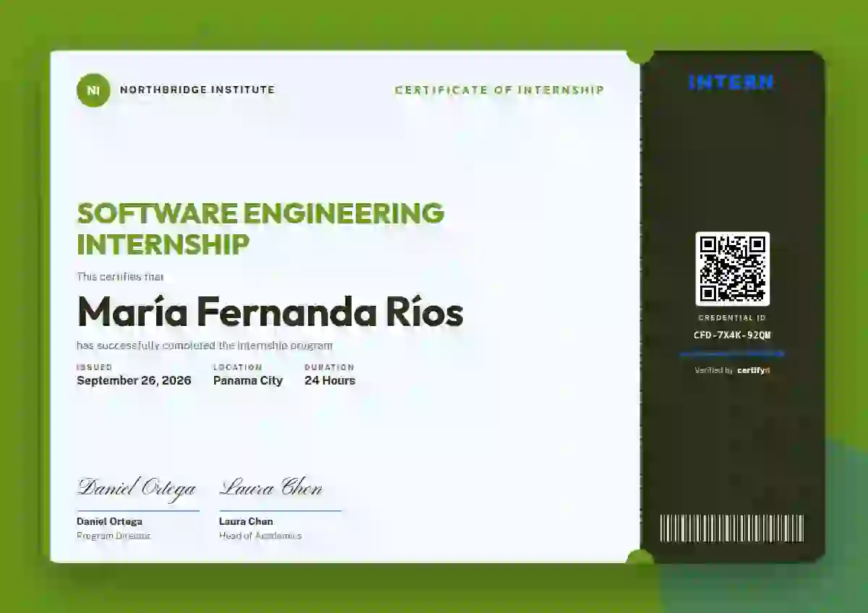Click the LOCATION label
This screenshot has width=868, height=613.
(x=238, y=367)
